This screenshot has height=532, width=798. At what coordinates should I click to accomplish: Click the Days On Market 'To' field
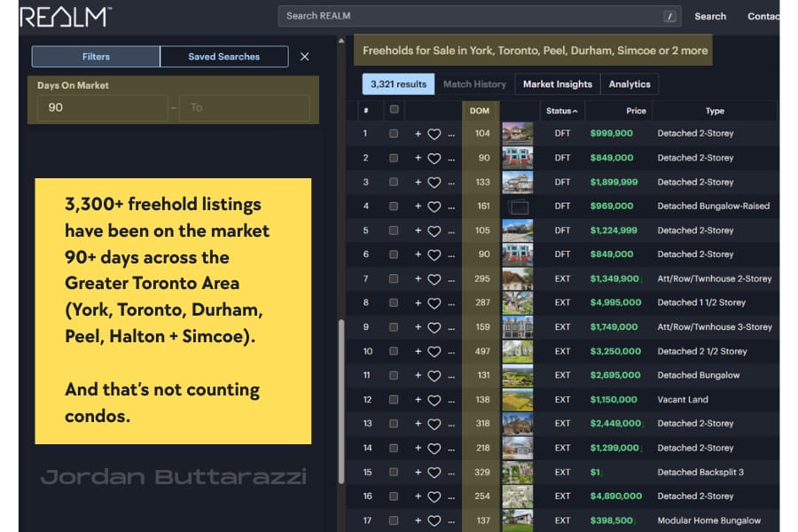click(245, 108)
